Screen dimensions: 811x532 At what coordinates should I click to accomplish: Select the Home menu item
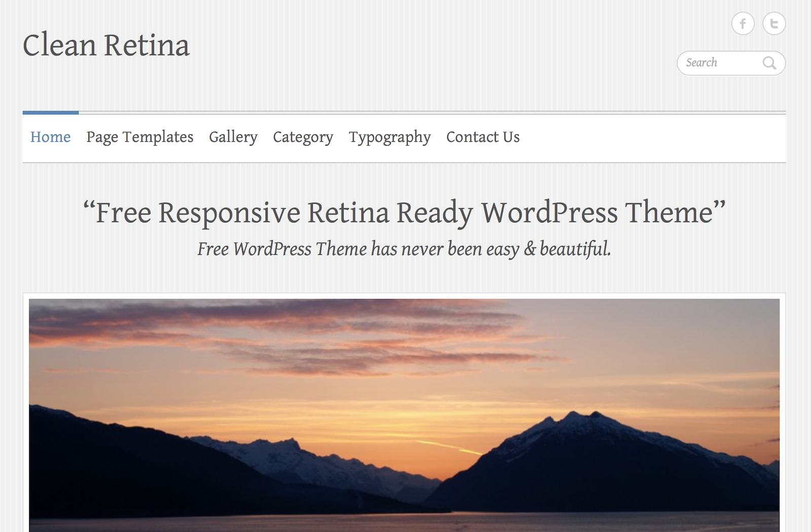coord(50,137)
